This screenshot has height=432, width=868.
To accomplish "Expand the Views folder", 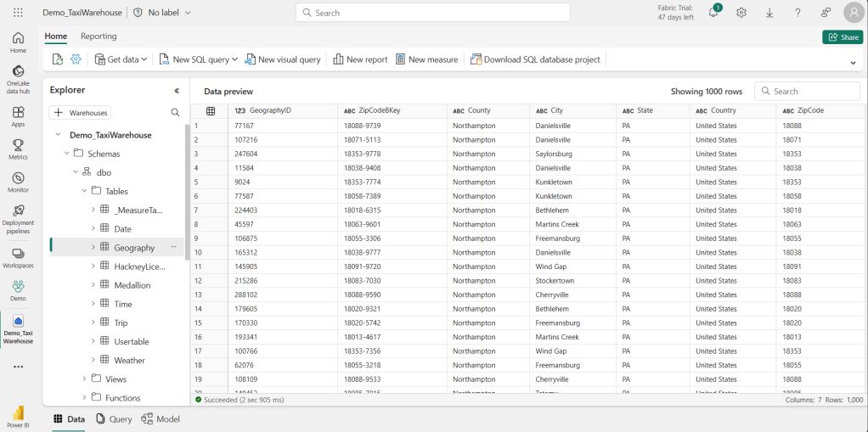I will (84, 379).
